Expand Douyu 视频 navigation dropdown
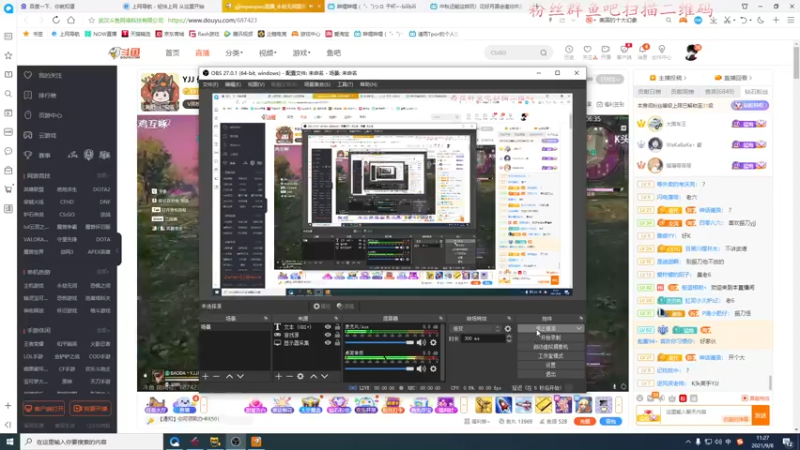800x450 pixels. (268, 53)
